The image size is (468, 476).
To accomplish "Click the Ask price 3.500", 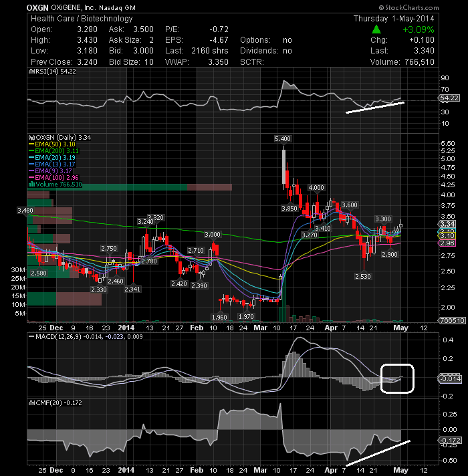I will 143,29.
